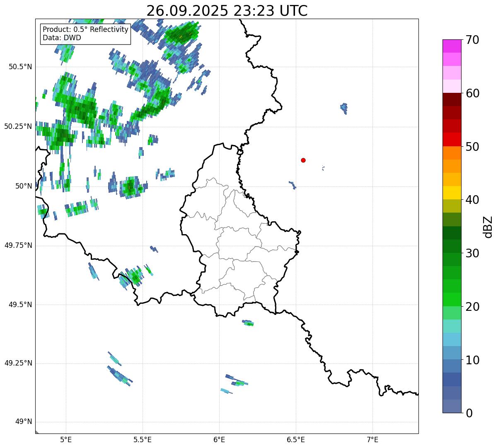Viewport: 498px width, 448px height.
Task: Click the 10 tick on the colorbar
Action: point(472,360)
